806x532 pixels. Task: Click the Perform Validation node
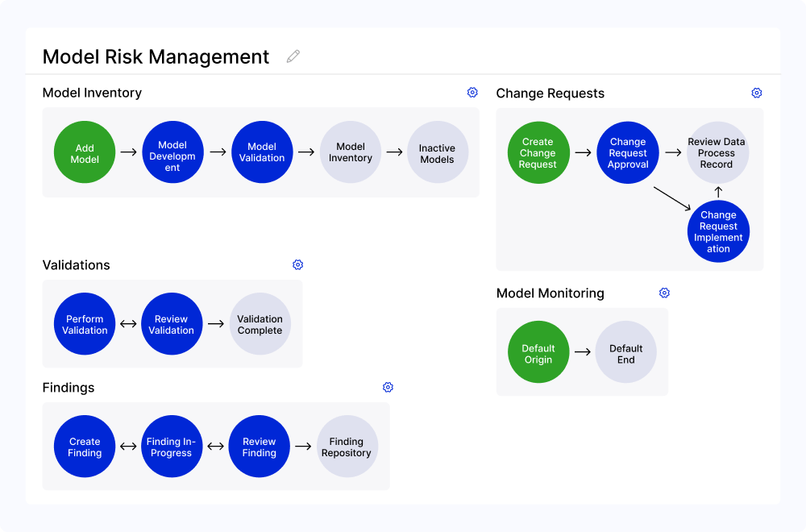point(85,324)
